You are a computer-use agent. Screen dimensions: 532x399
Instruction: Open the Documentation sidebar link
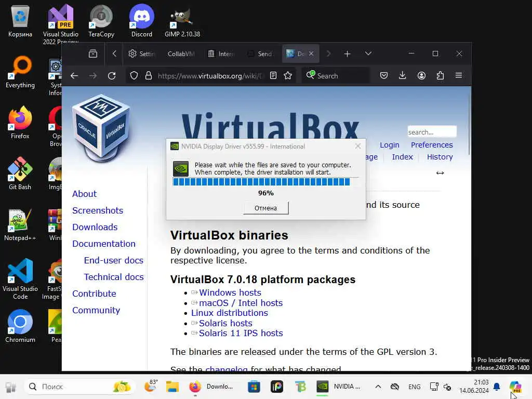pos(104,244)
